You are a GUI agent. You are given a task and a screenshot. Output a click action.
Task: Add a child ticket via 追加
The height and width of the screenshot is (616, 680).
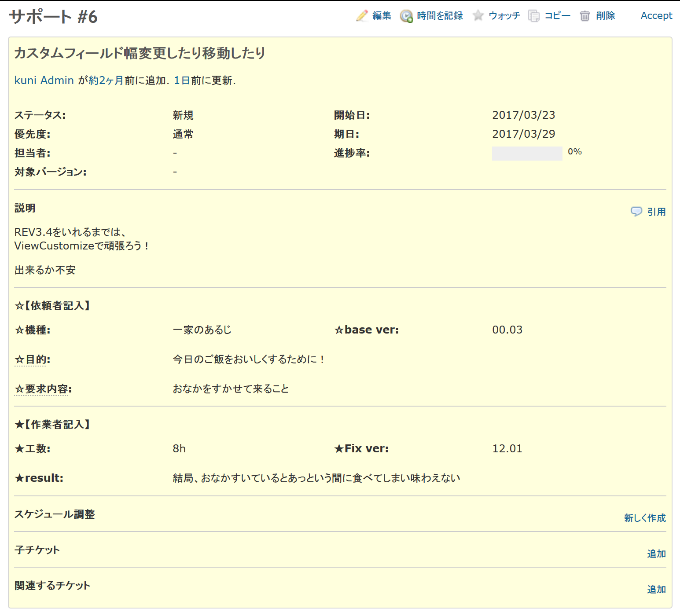coord(656,554)
